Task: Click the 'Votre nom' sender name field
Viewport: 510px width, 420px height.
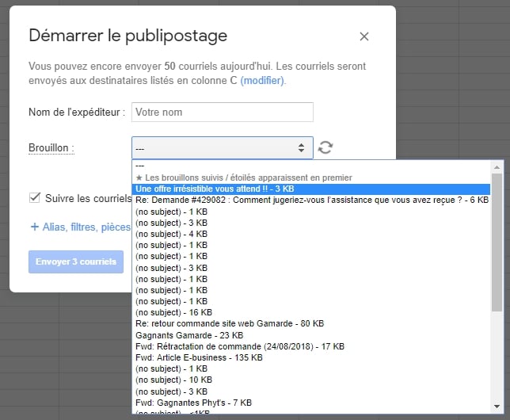Action: coord(222,113)
